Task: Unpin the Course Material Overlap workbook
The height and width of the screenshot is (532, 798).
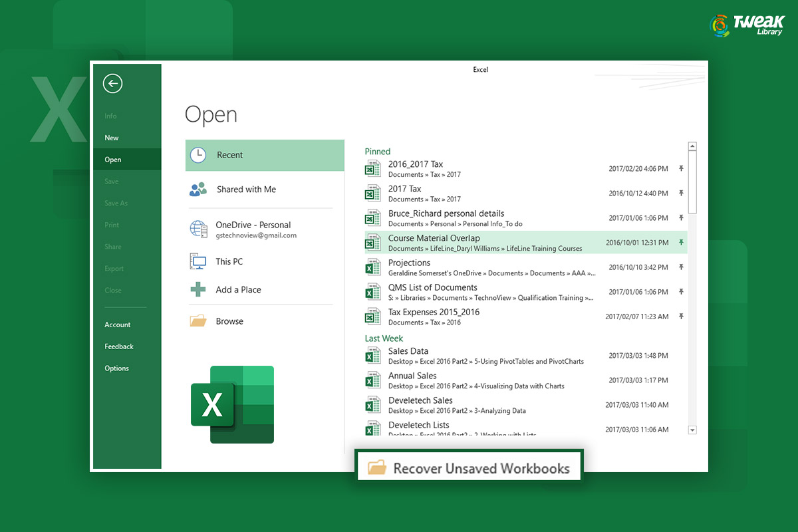Action: click(681, 243)
